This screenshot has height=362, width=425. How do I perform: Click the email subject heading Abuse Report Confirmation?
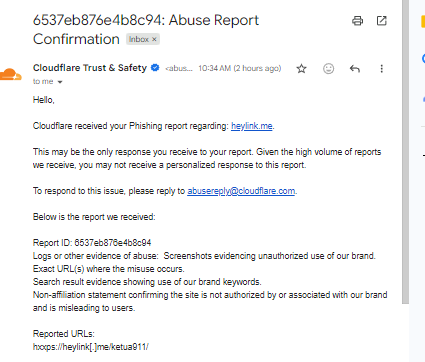coord(146,29)
